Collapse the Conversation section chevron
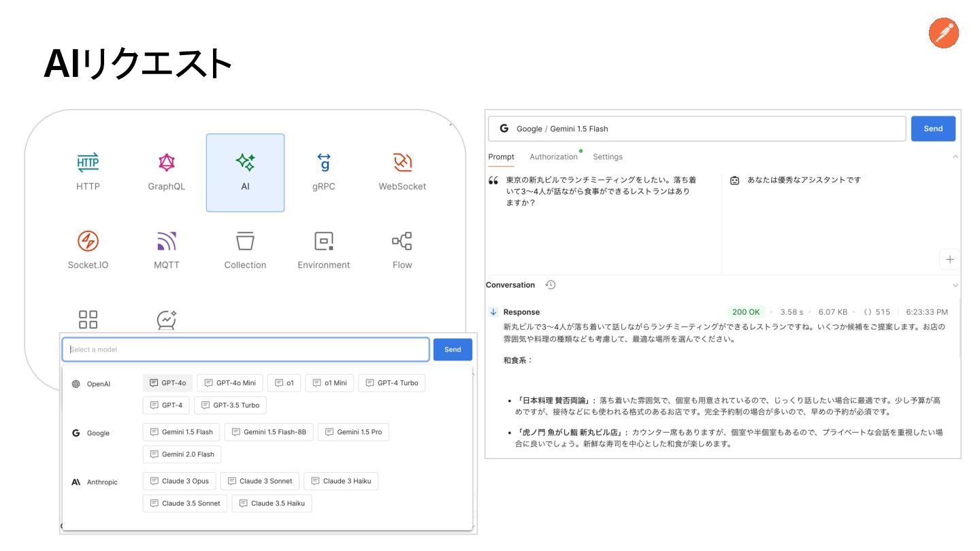The width and height of the screenshot is (980, 551). pos(955,285)
